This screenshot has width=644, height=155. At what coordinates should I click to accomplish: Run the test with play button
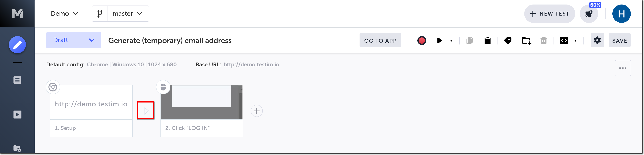[439, 40]
